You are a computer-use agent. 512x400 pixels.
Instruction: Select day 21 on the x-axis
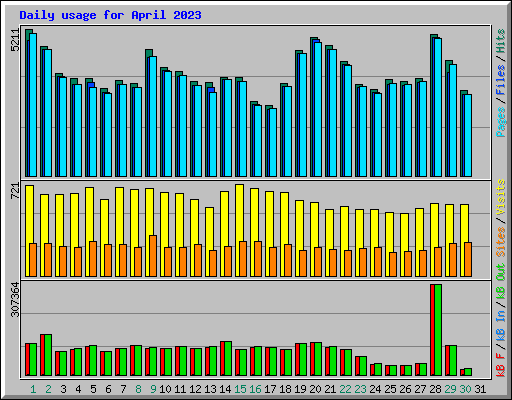330,389
